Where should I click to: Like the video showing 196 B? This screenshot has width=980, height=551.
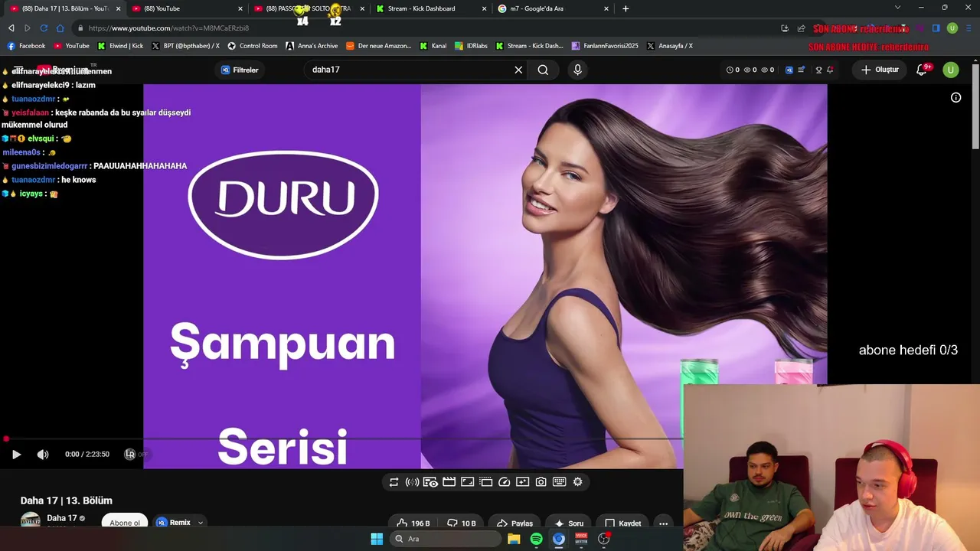[413, 523]
